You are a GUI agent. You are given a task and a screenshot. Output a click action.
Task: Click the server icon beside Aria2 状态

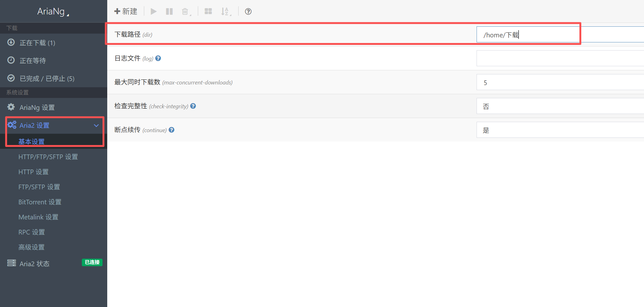[12, 263]
